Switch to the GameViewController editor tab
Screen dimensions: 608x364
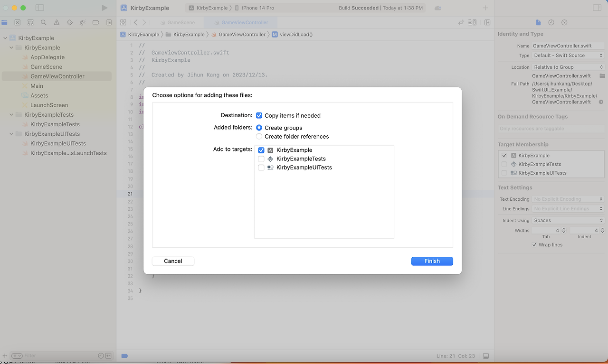tap(241, 22)
